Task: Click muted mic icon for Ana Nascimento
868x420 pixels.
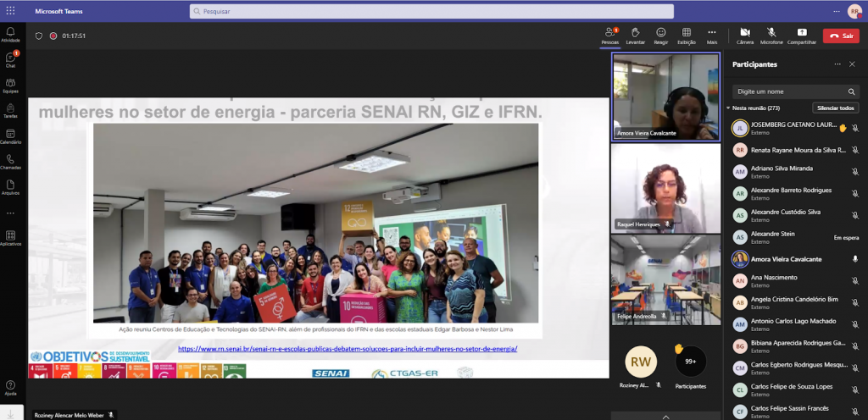Action: 854,281
